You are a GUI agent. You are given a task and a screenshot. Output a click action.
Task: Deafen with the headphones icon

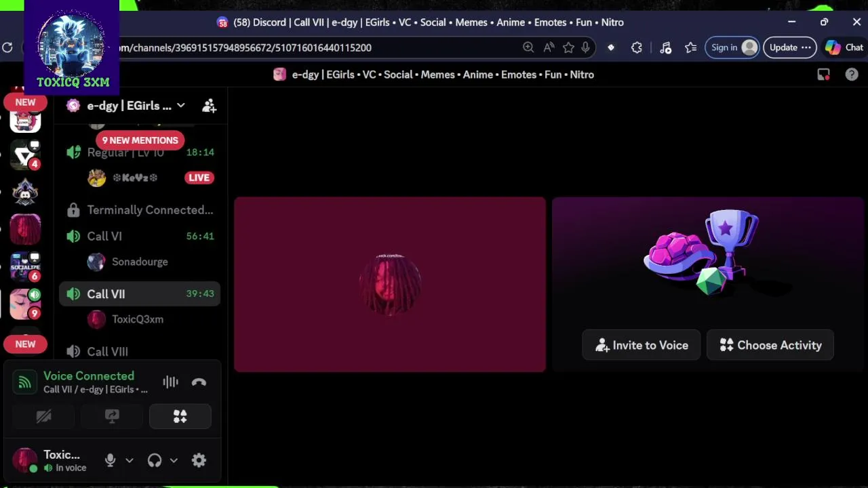(155, 460)
